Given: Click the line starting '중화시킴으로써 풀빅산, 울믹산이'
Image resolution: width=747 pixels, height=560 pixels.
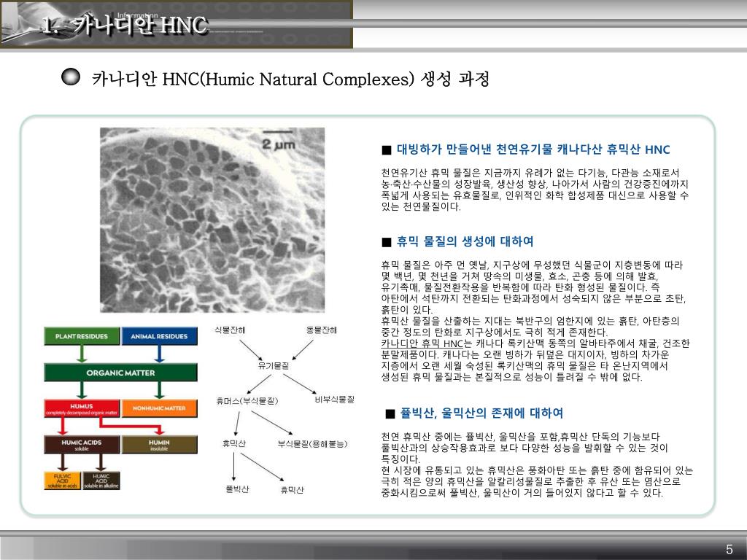Looking at the screenshot, I should pos(522,493).
